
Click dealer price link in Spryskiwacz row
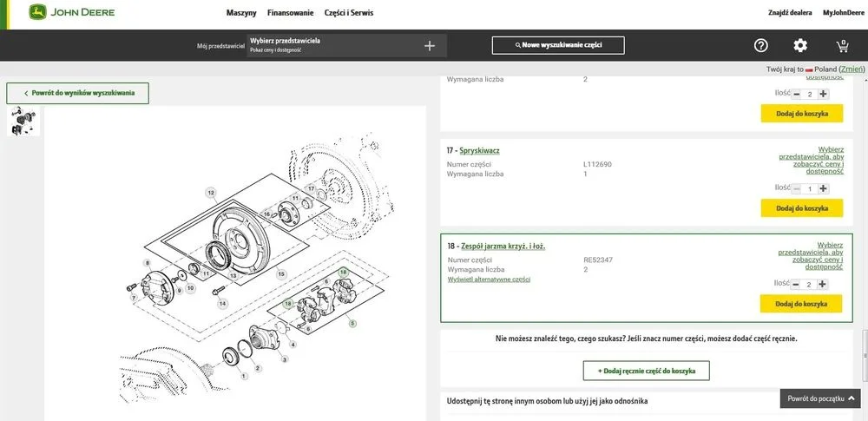pos(812,161)
